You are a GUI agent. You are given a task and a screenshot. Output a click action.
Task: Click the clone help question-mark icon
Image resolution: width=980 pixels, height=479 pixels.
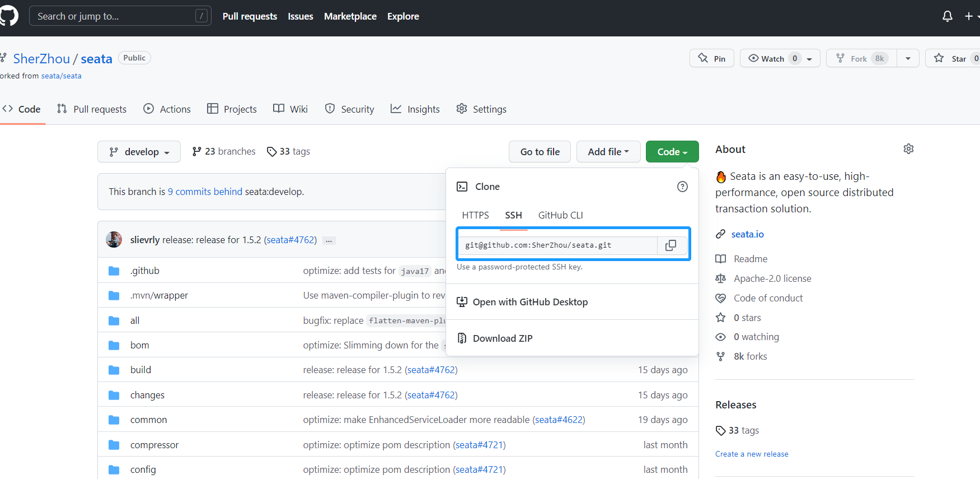click(682, 187)
